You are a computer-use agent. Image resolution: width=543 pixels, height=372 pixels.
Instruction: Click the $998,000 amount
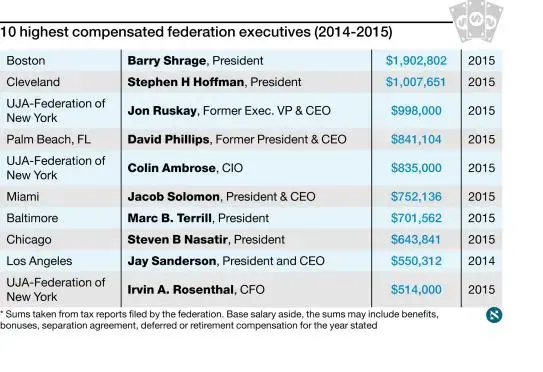tap(416, 111)
